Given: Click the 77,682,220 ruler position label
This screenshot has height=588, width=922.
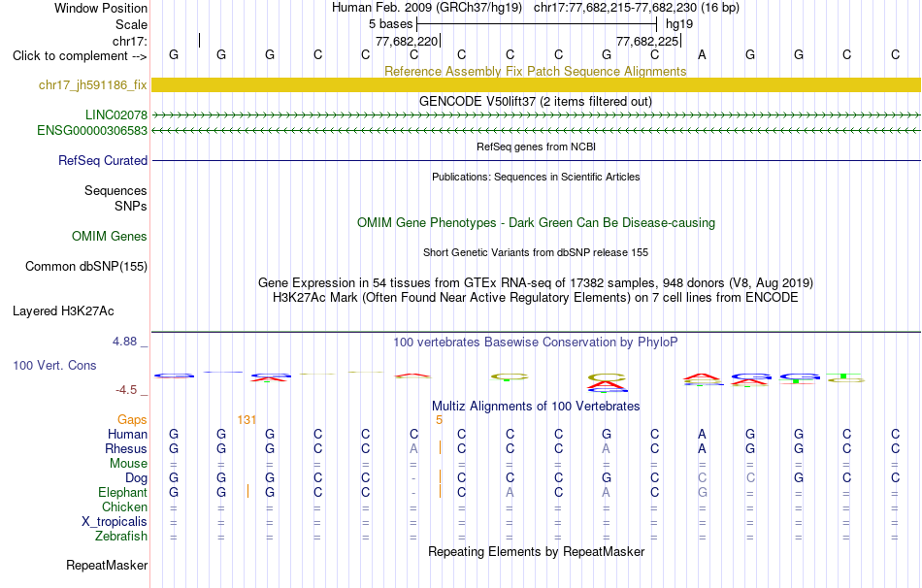Looking at the screenshot, I should [407, 41].
